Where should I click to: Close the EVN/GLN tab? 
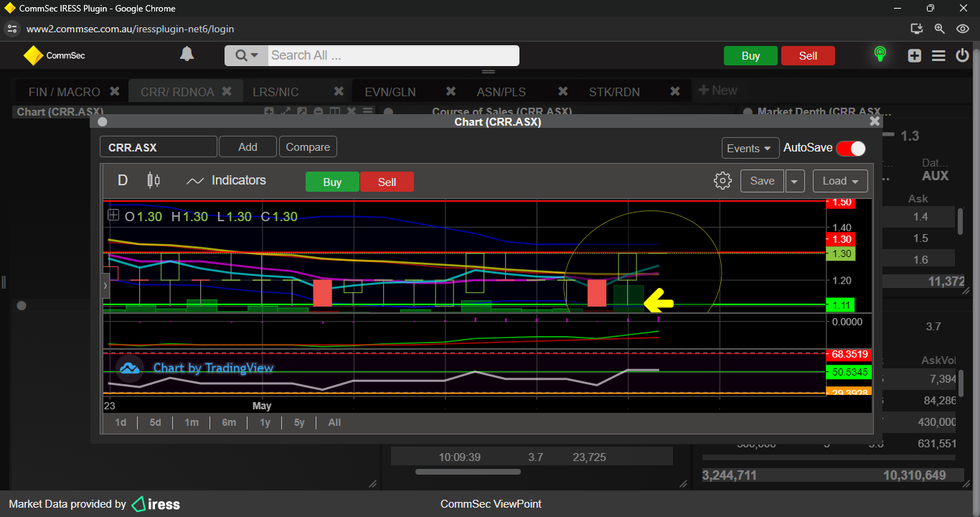pos(451,91)
